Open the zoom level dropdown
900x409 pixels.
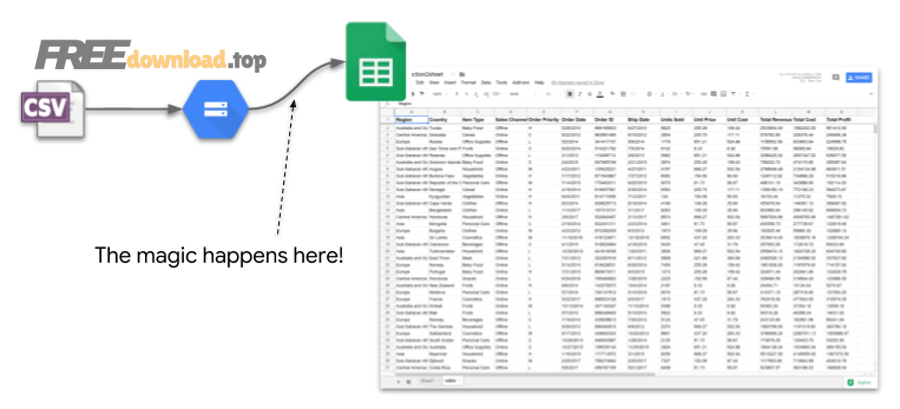pos(440,94)
